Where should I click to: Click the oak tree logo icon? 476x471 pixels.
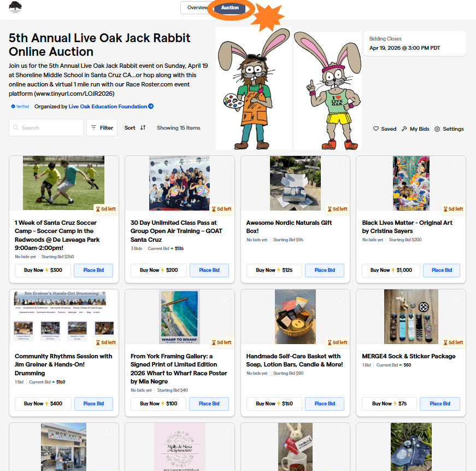(15, 7)
